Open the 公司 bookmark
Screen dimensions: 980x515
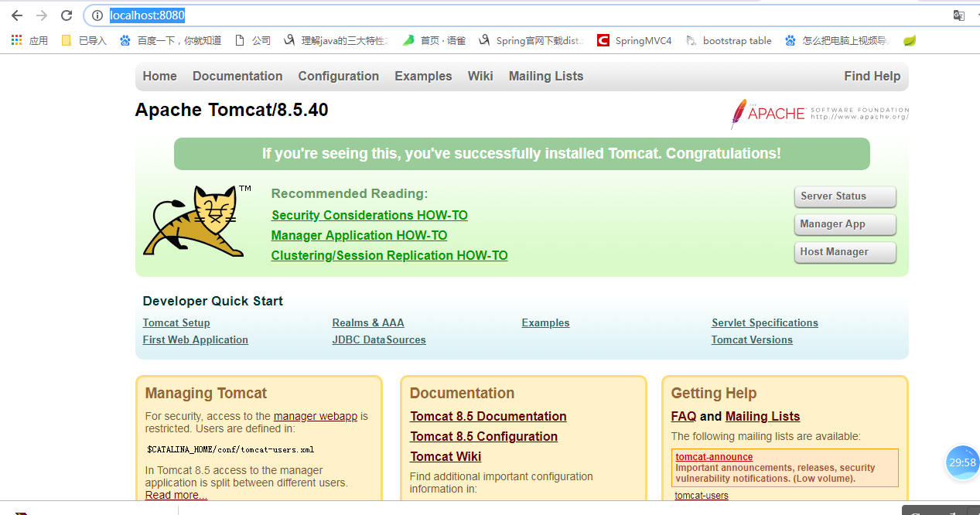pyautogui.click(x=253, y=40)
